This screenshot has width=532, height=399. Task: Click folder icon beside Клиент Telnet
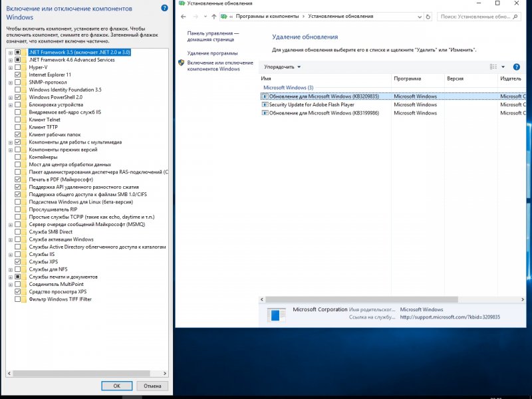[24, 120]
